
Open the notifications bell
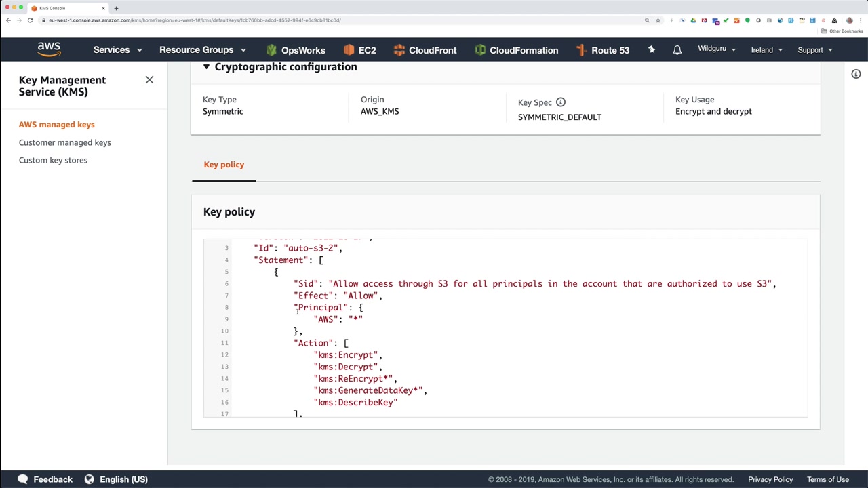pos(677,50)
